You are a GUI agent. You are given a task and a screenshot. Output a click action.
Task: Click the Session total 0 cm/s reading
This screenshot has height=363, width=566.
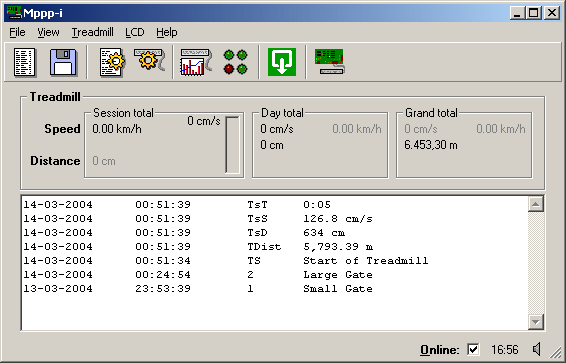click(204, 121)
